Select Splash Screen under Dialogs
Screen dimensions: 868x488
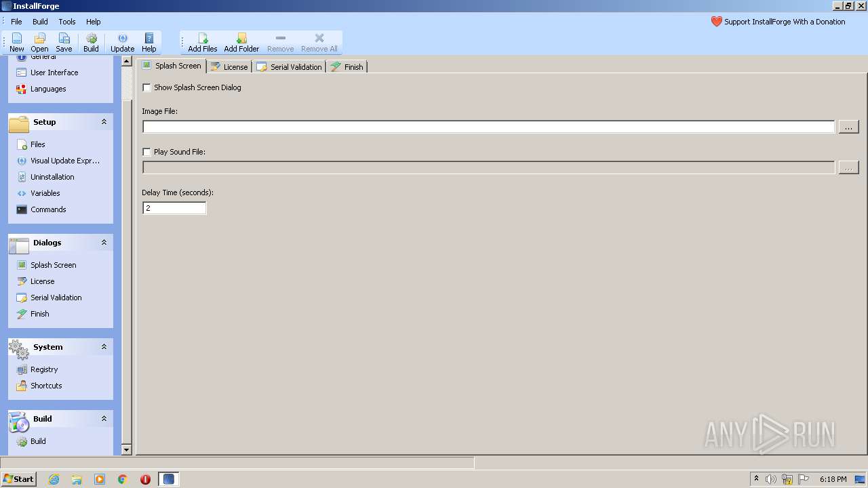coord(47,265)
